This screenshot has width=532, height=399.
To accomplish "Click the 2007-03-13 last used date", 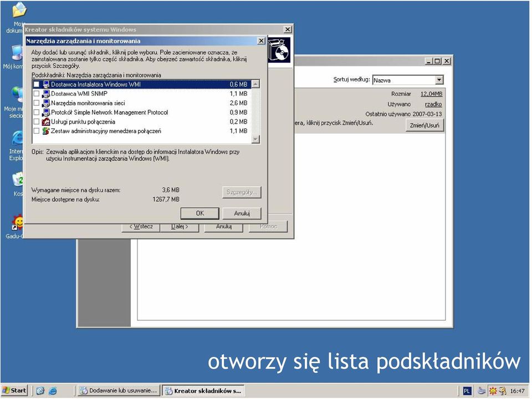I will (x=427, y=114).
